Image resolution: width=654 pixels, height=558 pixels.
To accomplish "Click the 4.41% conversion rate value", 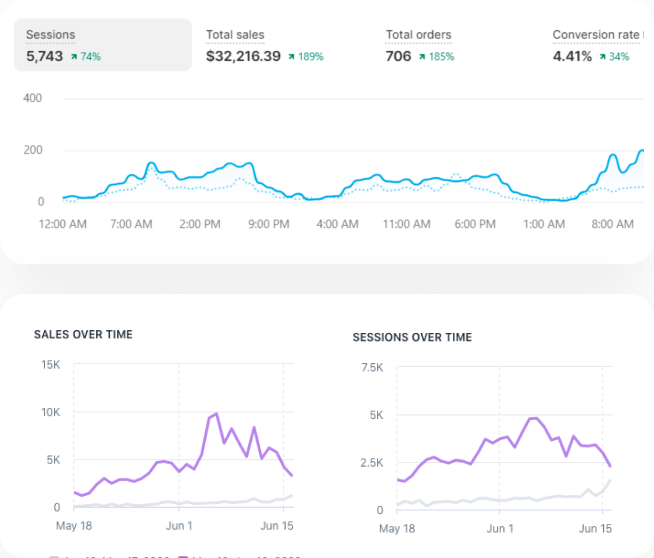I will [x=572, y=56].
